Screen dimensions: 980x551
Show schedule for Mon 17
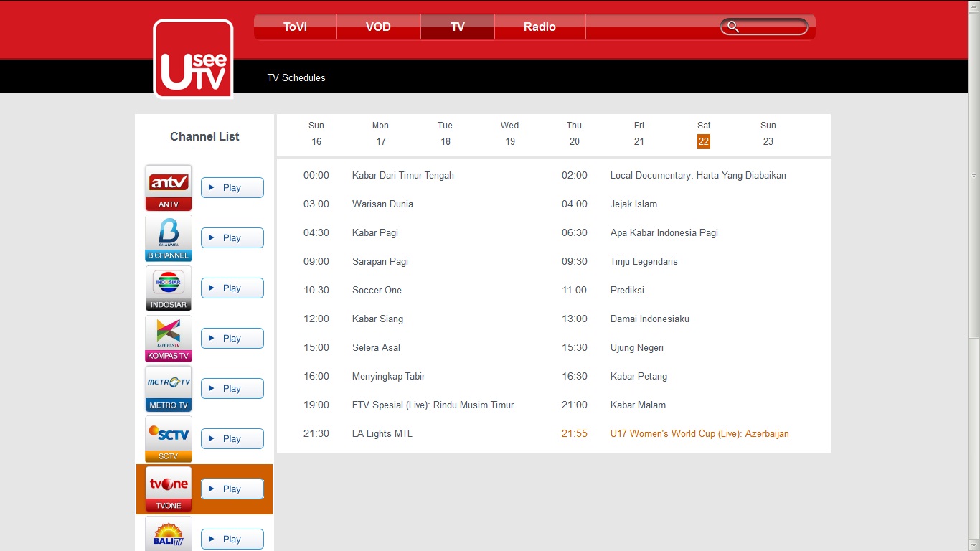[381, 134]
